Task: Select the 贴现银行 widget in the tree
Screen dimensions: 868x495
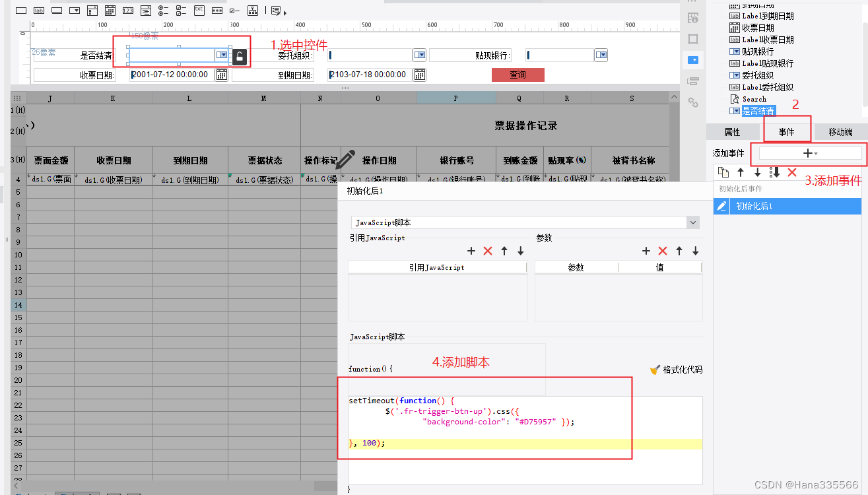Action: click(x=758, y=51)
